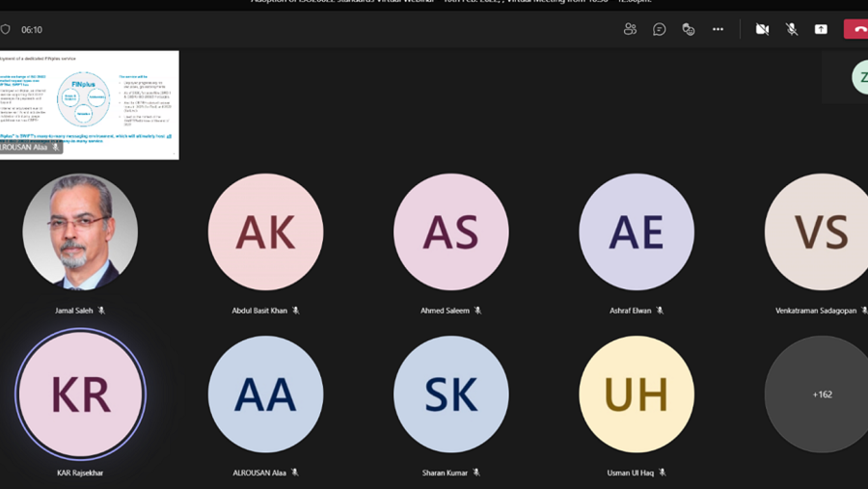868x489 pixels.
Task: Click the muted mic icon beside Ahmed Saleem
Action: (x=477, y=311)
